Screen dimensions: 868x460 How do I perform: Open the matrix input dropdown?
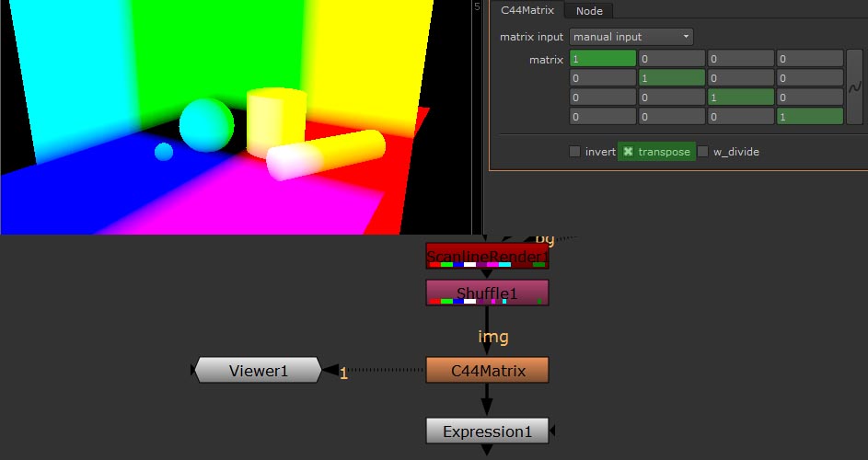631,37
